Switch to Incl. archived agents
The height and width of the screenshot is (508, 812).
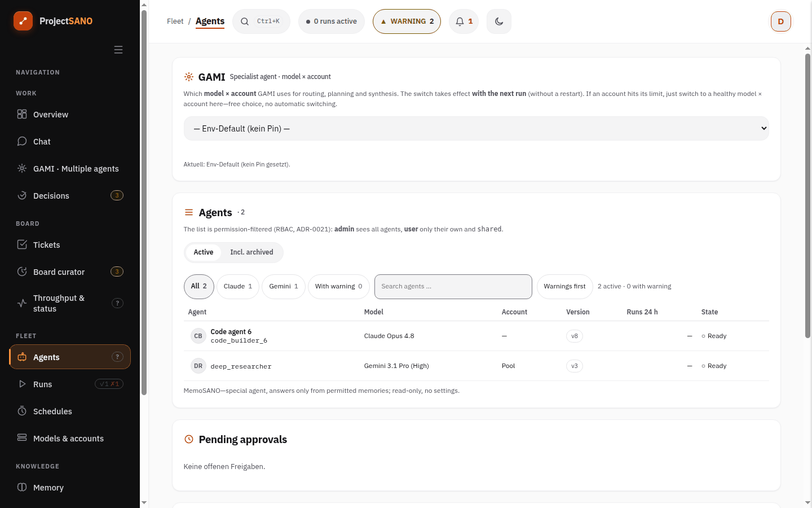click(251, 252)
